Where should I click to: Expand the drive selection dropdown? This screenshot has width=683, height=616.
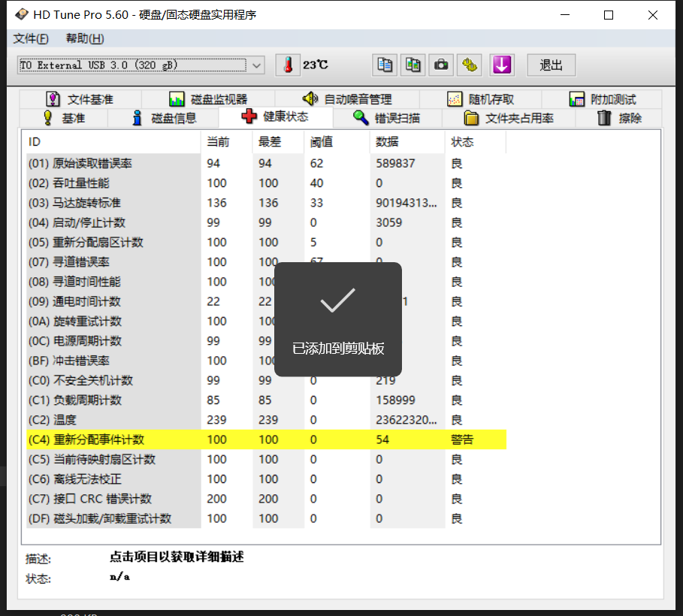pos(257,65)
